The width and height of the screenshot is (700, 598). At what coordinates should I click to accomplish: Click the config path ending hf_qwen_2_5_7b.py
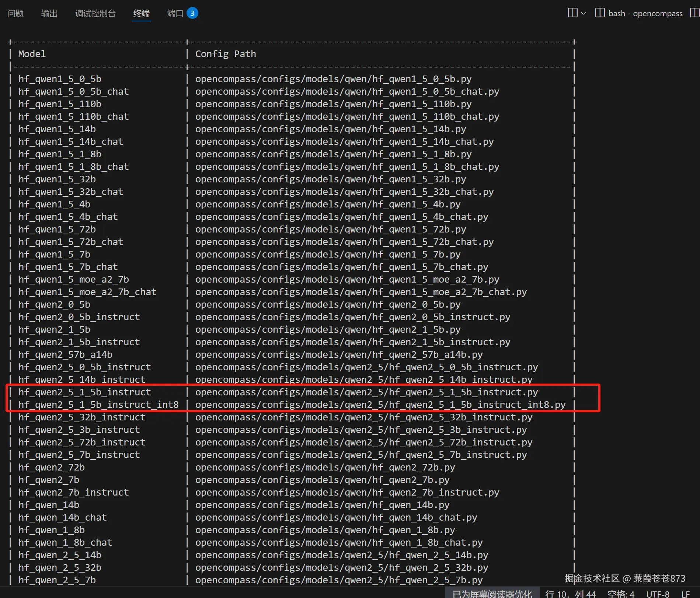coord(339,580)
